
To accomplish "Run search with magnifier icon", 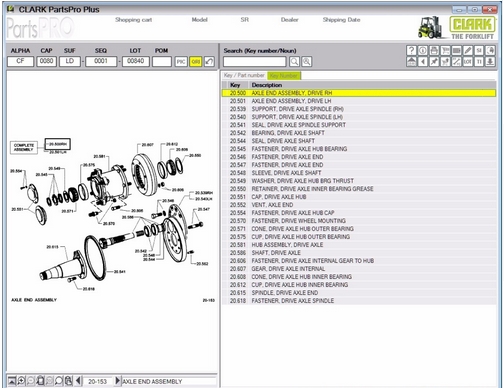I will coord(294,62).
